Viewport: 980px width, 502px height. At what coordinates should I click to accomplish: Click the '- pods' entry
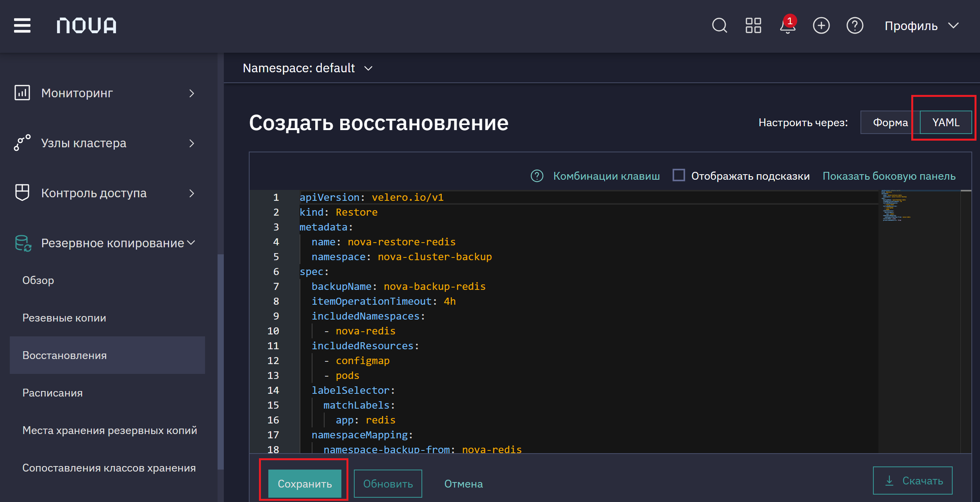pos(341,375)
